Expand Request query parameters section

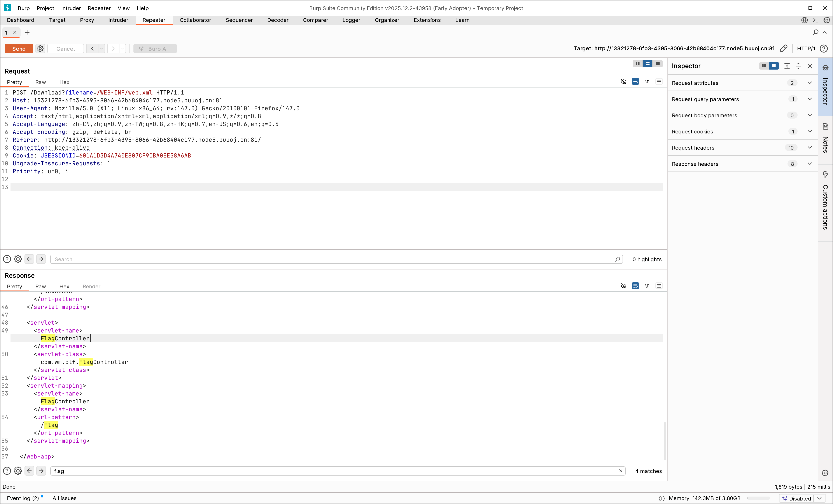point(809,99)
